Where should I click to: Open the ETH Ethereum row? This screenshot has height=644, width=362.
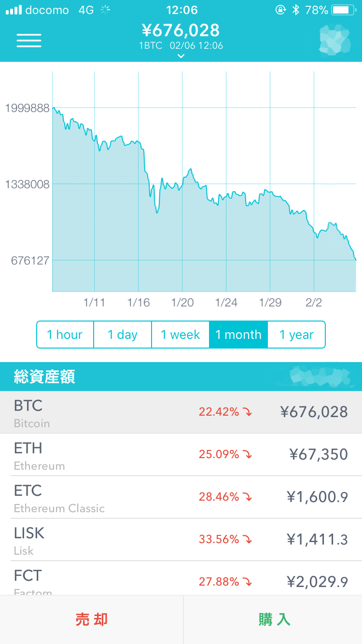pos(181,455)
